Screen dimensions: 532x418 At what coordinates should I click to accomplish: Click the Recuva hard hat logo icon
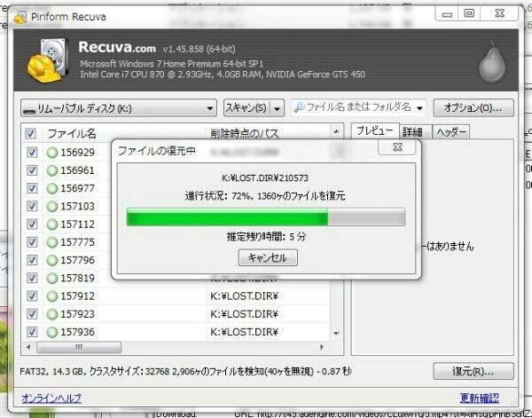[x=48, y=60]
